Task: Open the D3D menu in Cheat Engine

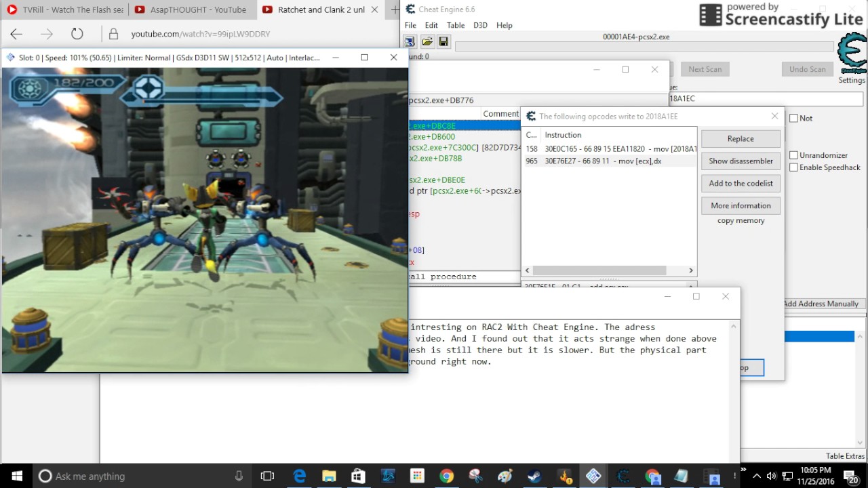Action: tap(480, 25)
